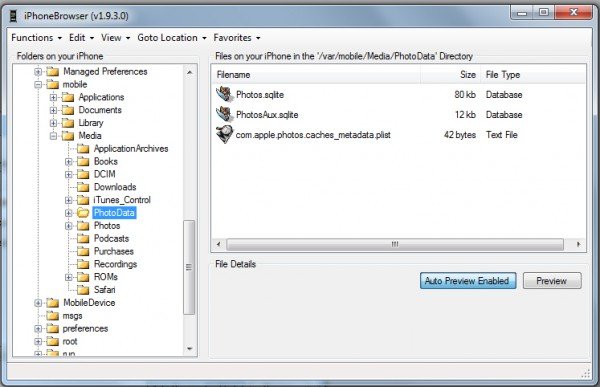
Task: Click the folder tree scroll down arrow
Action: [190, 349]
